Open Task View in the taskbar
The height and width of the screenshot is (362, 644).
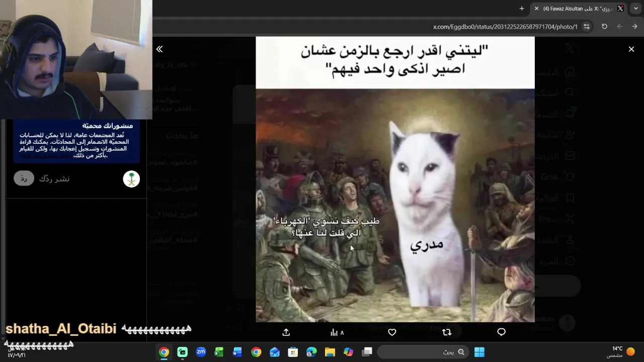[367, 352]
